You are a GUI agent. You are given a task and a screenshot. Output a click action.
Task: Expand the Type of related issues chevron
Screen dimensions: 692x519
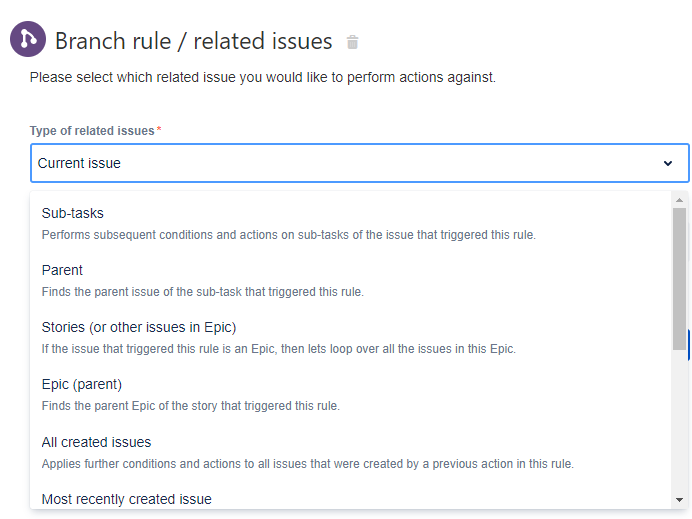668,163
